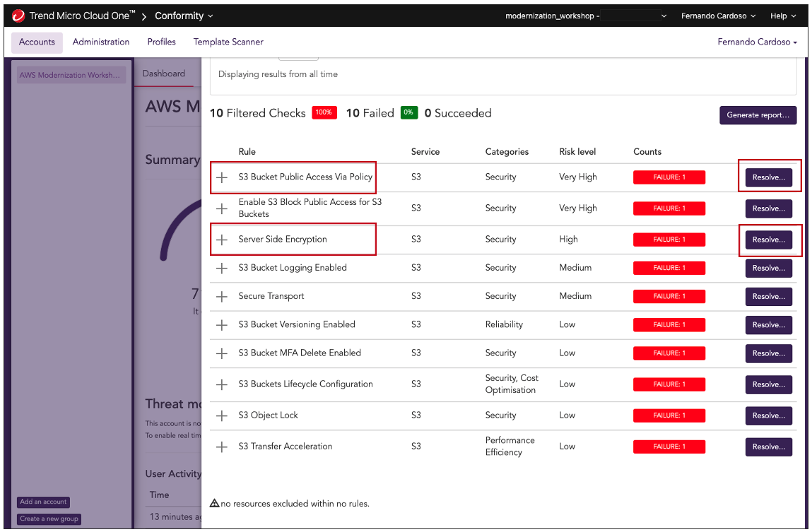Expand the Enable S3 Block Public Access row
Screen dimensions: 812x532
pos(222,208)
